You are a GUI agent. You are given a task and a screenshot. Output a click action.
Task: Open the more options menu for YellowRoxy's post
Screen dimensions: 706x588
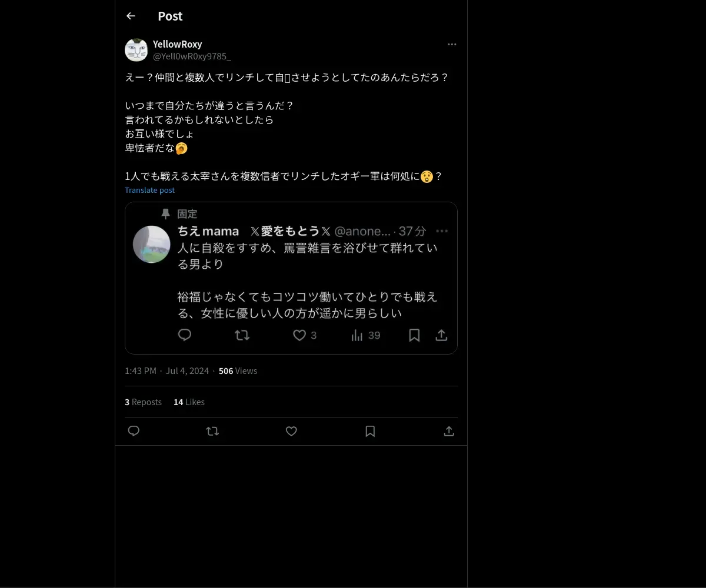pos(452,44)
